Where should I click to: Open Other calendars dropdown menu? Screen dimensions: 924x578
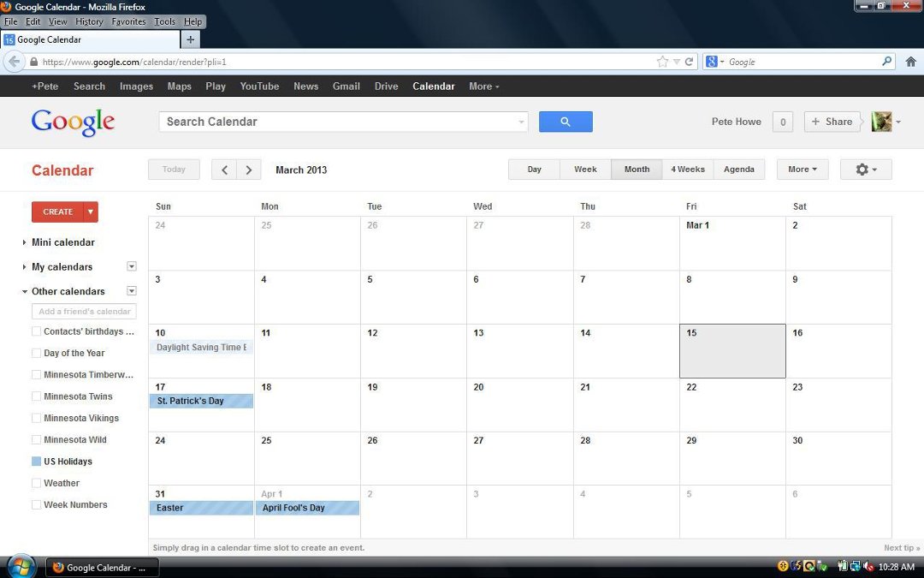point(132,291)
